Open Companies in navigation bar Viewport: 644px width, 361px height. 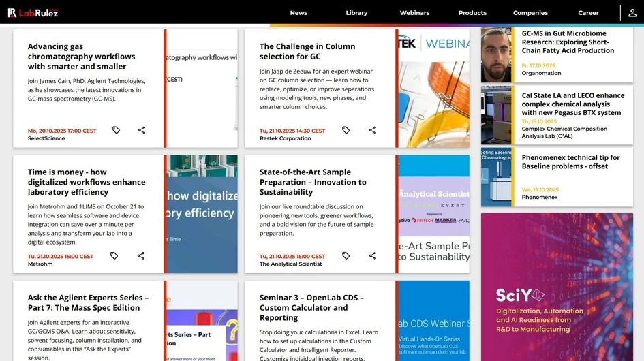coord(530,13)
